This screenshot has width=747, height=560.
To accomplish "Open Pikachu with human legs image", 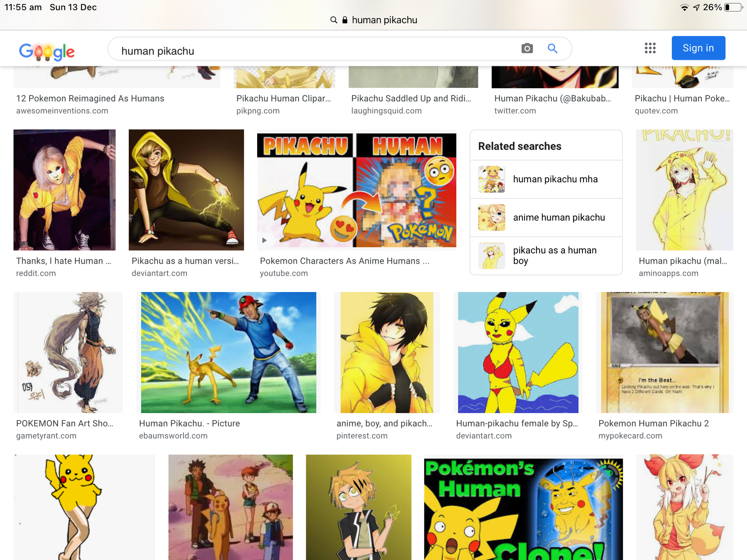I will click(x=84, y=507).
